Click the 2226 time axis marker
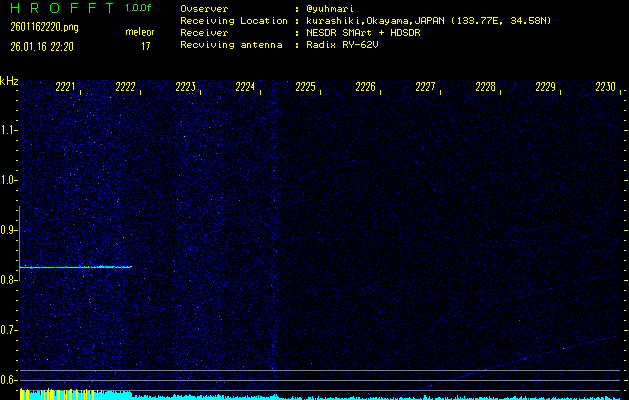Viewport: 629px width, 400px height. coord(365,87)
